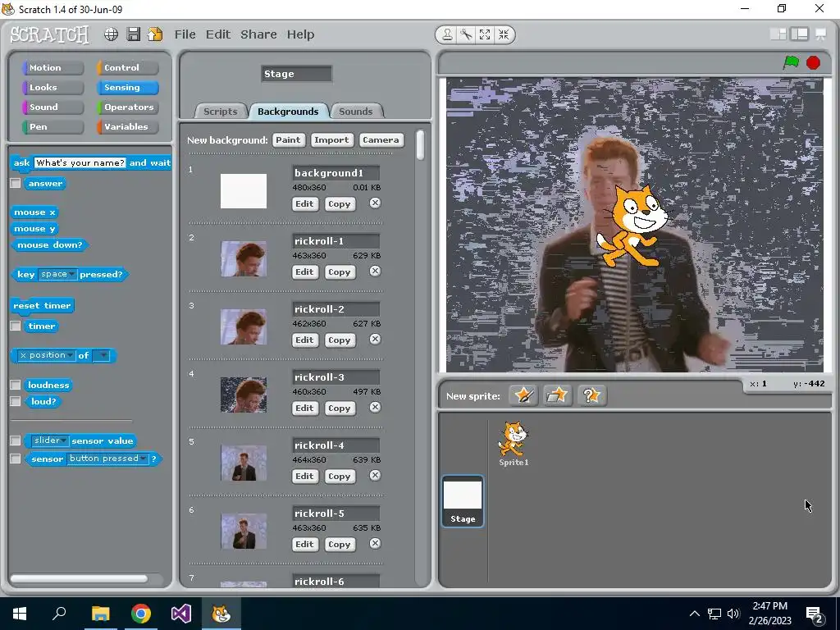Paint a new sprite
This screenshot has height=630, width=840.
[523, 396]
